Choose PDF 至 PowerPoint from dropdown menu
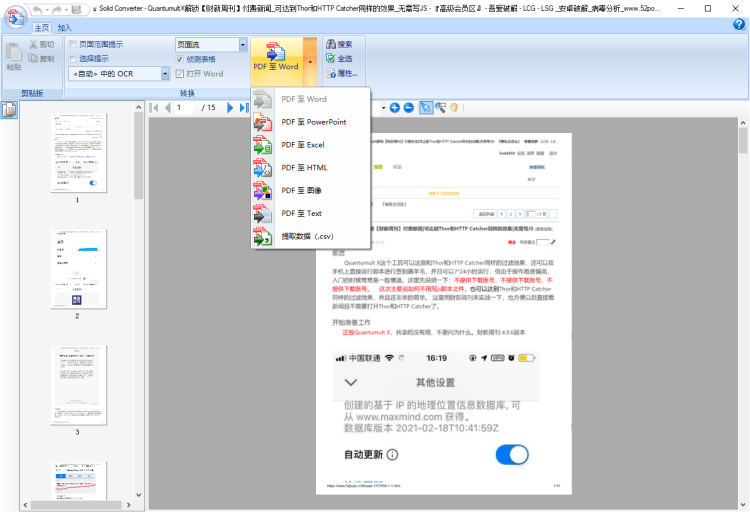 coord(311,122)
